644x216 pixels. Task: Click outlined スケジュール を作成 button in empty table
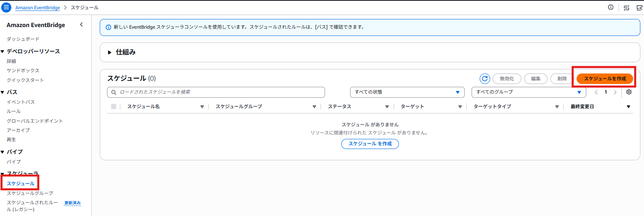(370, 144)
